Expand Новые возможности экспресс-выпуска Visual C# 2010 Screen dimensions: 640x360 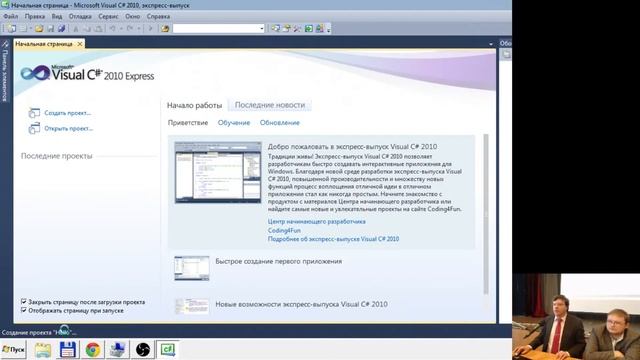point(302,304)
